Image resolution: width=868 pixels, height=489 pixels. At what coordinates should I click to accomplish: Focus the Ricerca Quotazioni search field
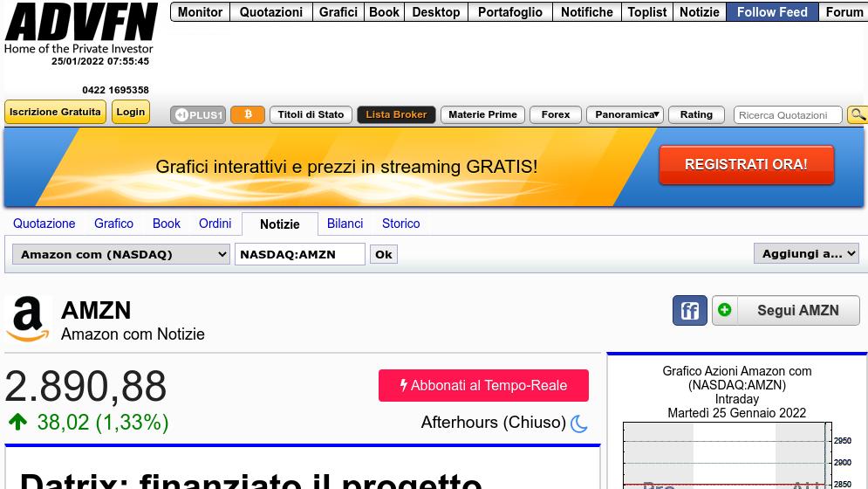(x=788, y=115)
